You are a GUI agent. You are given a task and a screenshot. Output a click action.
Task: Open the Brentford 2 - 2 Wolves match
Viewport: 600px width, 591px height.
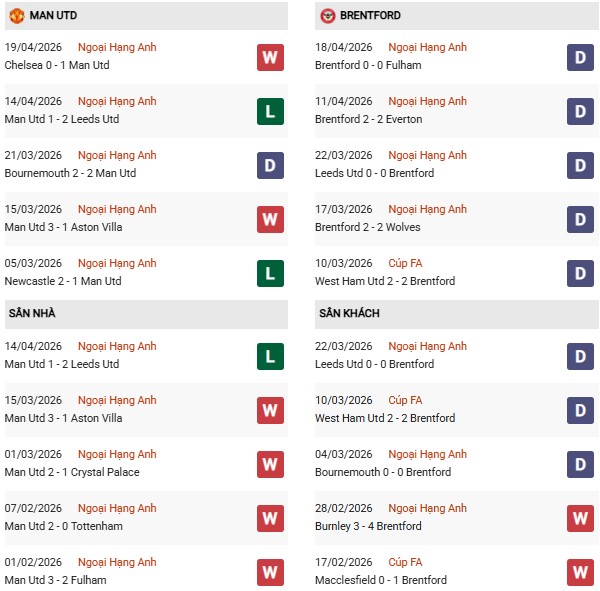(370, 227)
